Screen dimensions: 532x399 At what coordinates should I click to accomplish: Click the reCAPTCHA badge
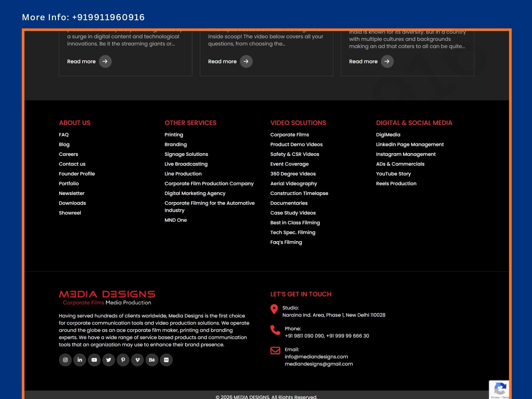[x=500, y=390]
